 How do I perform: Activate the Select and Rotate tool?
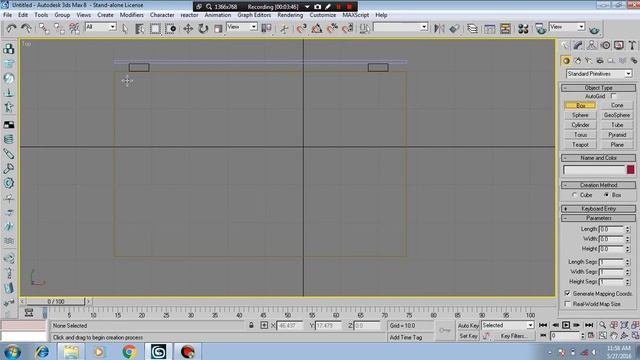click(203, 28)
